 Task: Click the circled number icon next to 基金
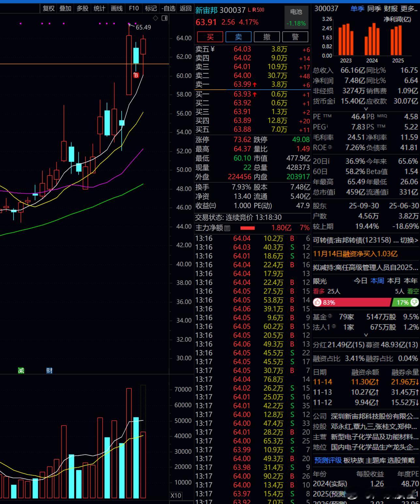point(330,316)
